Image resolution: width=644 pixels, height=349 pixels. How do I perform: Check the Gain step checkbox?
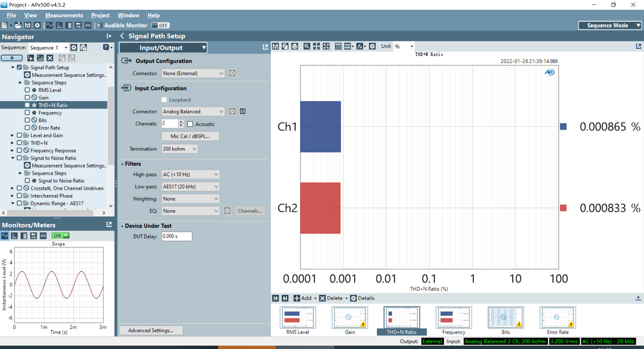pos(27,98)
